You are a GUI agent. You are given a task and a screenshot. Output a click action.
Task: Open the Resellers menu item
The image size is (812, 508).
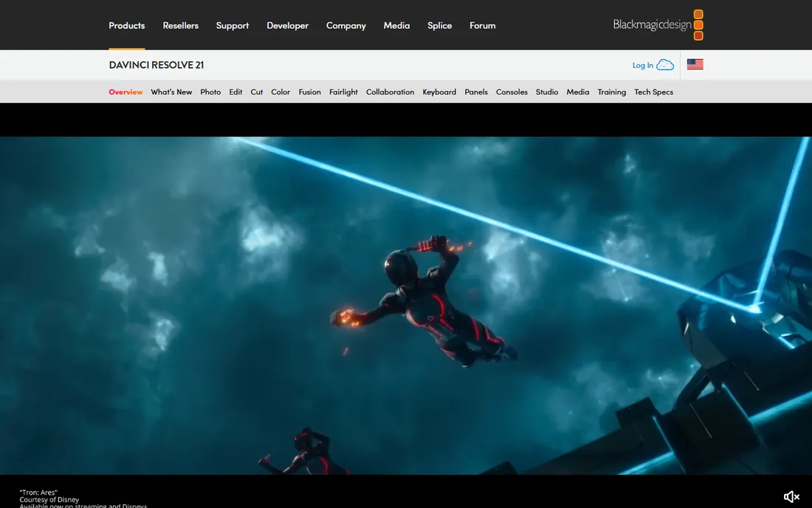pyautogui.click(x=181, y=25)
